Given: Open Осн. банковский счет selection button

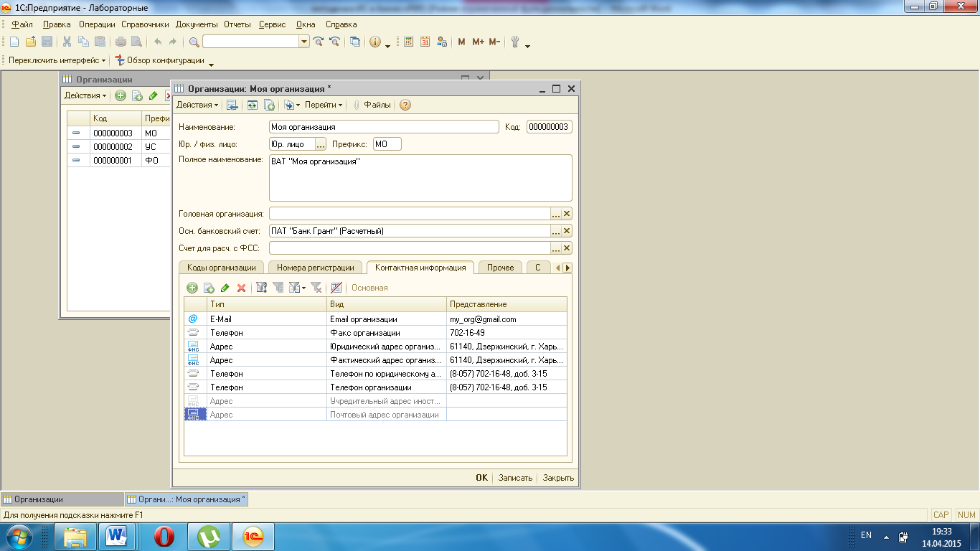Looking at the screenshot, I should (x=555, y=231).
